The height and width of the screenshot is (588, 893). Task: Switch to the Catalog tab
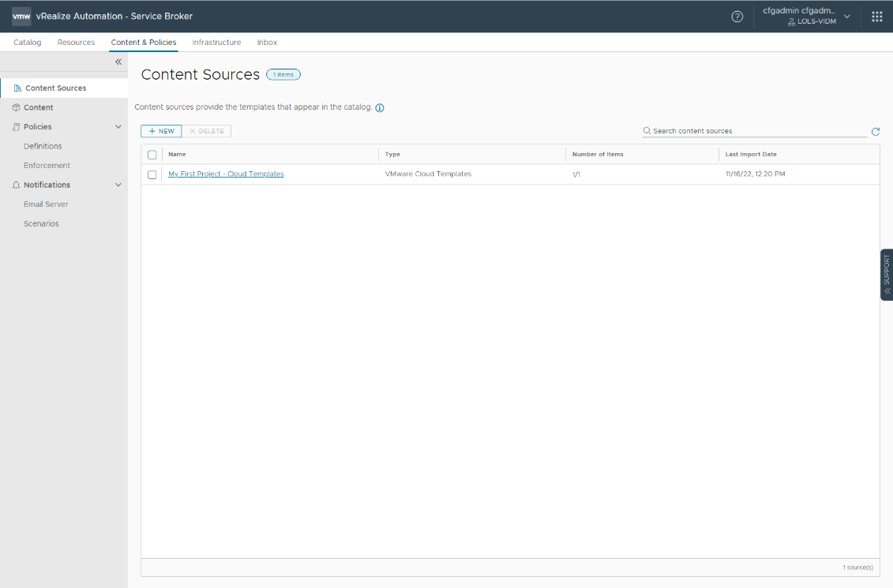(x=28, y=42)
